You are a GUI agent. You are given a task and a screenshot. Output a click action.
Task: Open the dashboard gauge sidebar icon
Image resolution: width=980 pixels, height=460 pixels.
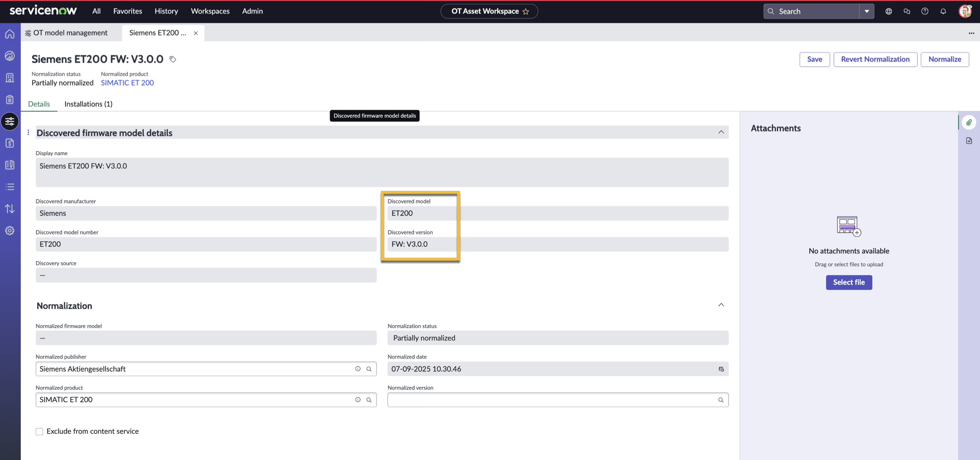(x=10, y=56)
